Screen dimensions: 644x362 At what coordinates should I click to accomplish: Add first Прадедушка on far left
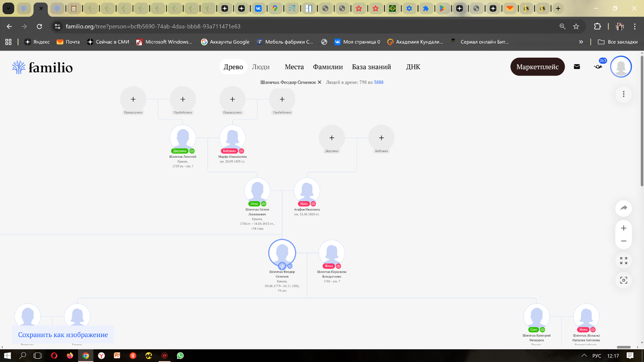tap(133, 99)
